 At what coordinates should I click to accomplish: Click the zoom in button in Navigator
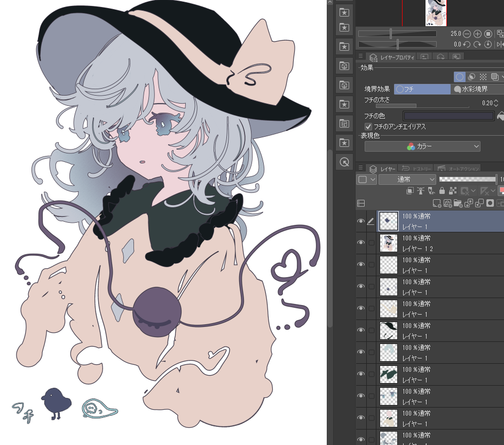(x=477, y=34)
